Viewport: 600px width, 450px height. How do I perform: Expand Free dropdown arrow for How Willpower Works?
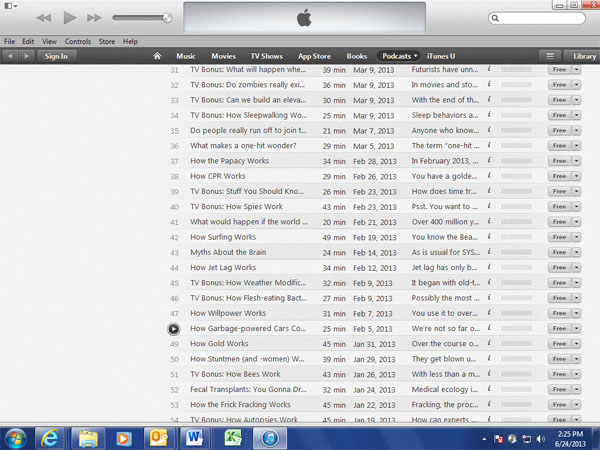(x=576, y=313)
